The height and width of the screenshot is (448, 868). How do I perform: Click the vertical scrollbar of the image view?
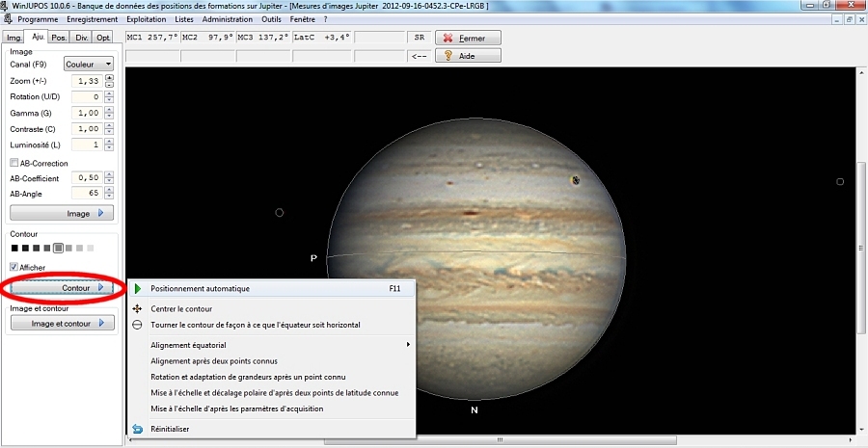pyautogui.click(x=861, y=248)
